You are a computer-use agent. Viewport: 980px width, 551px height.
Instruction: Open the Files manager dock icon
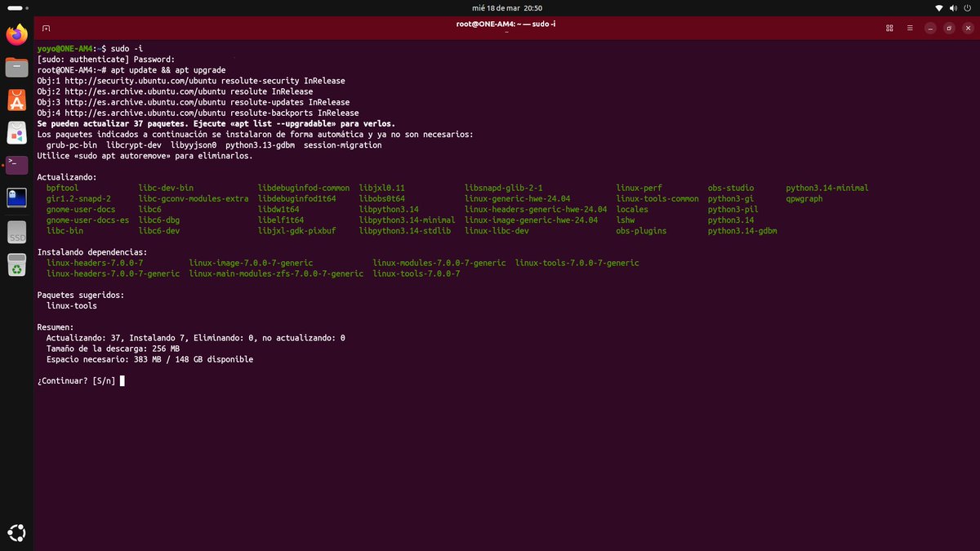tap(17, 67)
